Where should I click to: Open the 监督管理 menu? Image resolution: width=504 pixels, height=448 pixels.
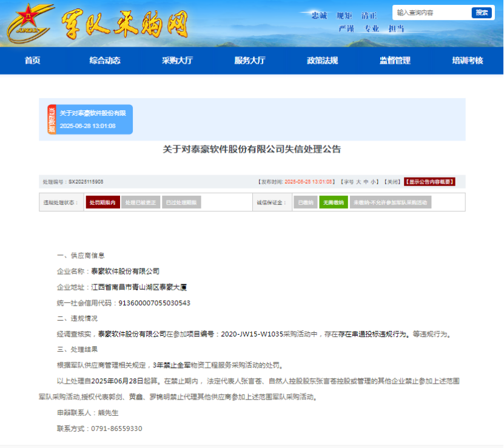pos(395,61)
